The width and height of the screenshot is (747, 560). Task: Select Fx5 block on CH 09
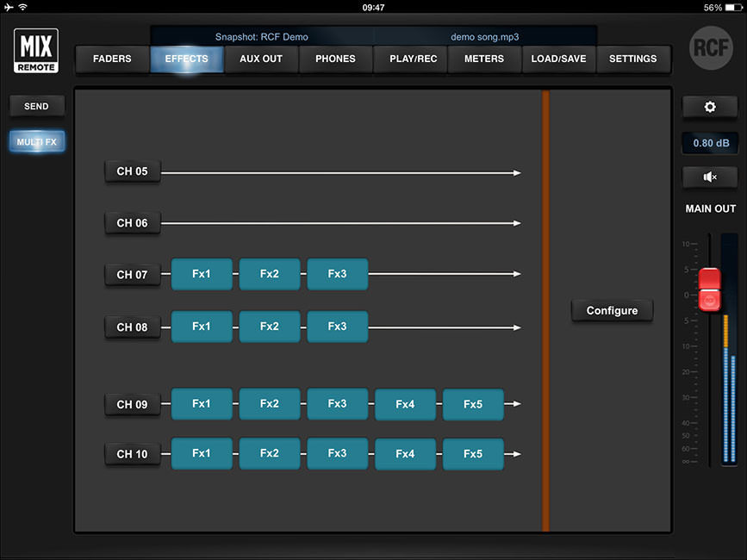coord(473,404)
